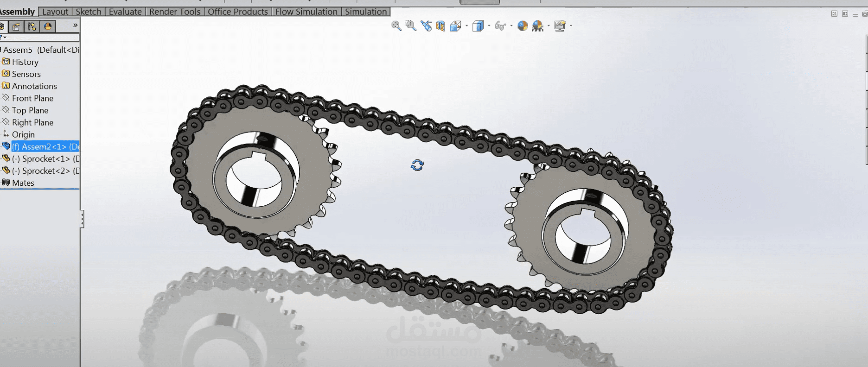
Task: Click the Annotations folder icon
Action: click(6, 85)
